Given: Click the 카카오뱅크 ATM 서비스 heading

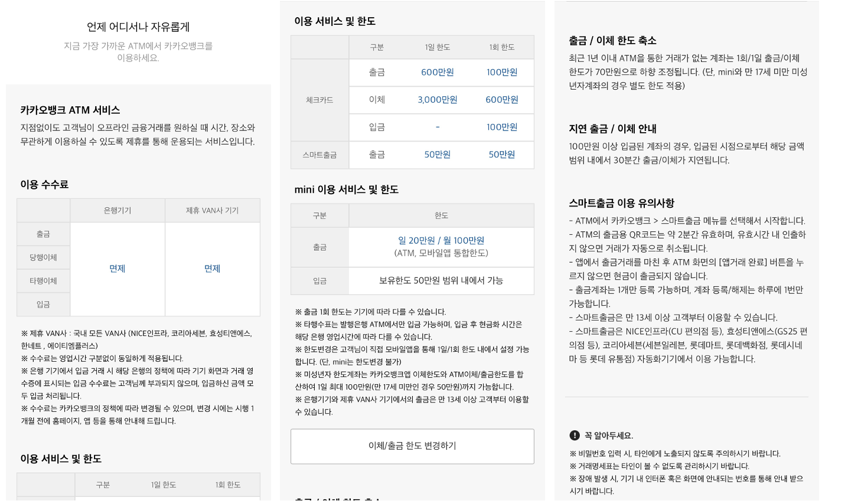Looking at the screenshot, I should [70, 110].
